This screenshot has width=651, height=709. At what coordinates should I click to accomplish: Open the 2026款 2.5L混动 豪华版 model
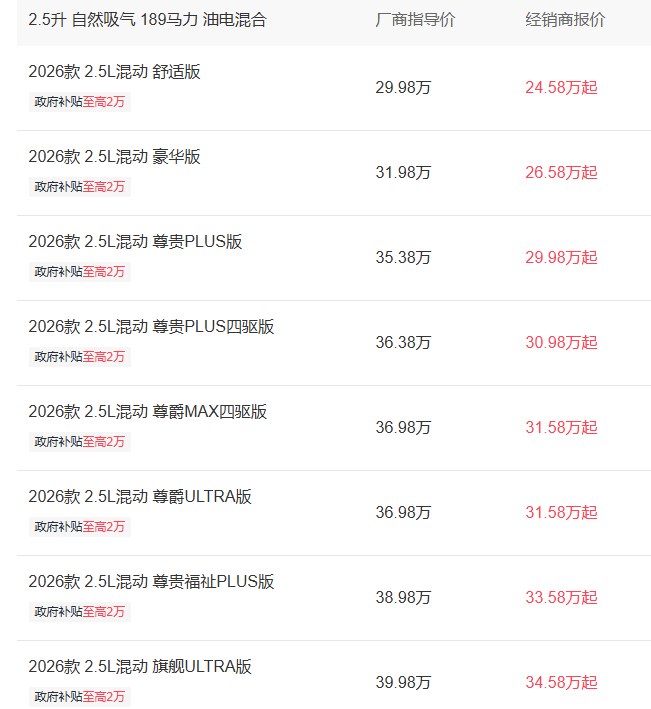point(115,157)
